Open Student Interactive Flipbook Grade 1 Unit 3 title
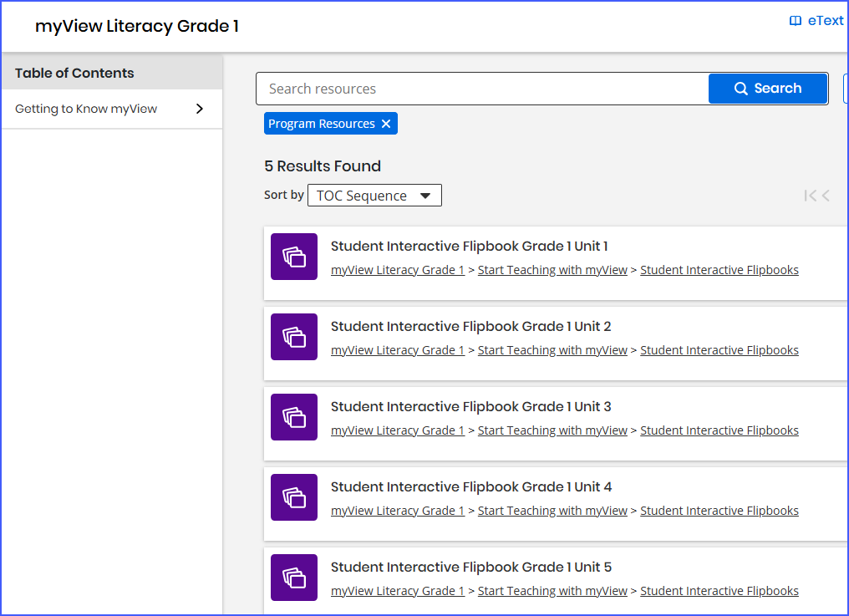Viewport: 849px width, 616px height. pos(471,407)
